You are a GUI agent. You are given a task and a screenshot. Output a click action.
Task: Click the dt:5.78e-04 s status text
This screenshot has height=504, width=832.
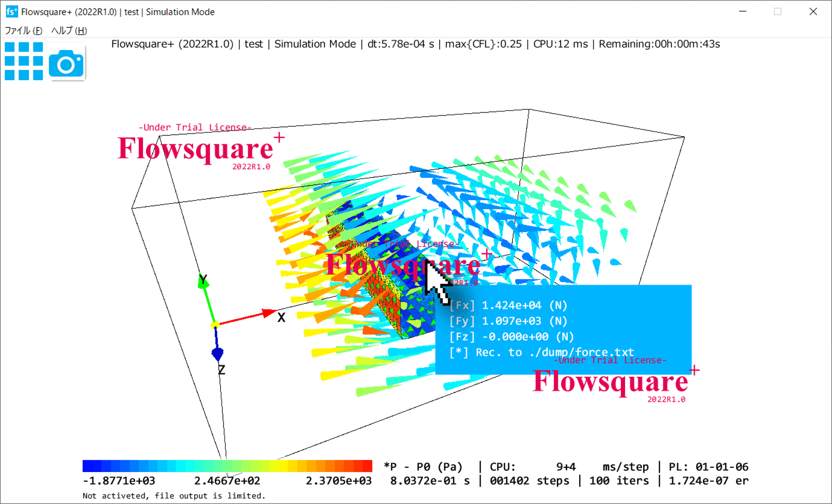(x=401, y=44)
